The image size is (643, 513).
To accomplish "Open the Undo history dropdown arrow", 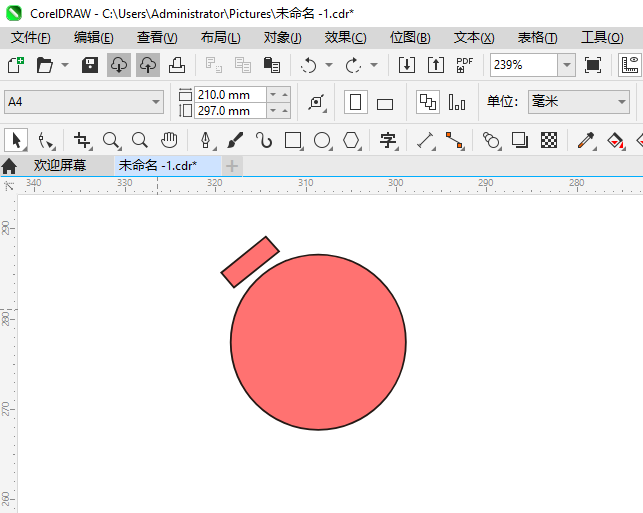I will pyautogui.click(x=329, y=65).
